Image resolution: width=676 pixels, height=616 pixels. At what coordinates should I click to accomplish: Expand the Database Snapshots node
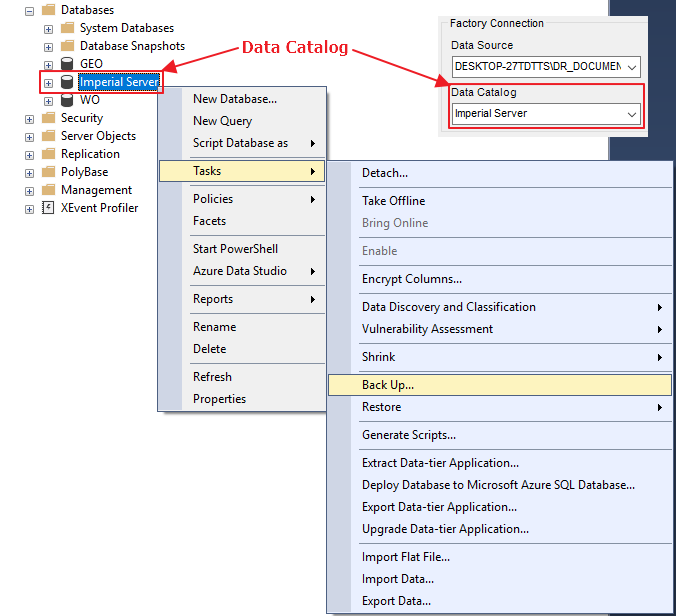click(48, 47)
